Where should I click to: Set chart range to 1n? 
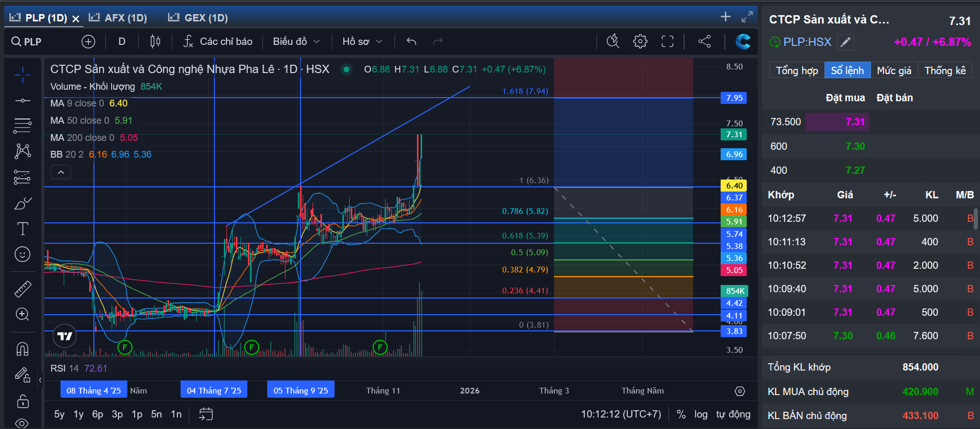tap(176, 414)
